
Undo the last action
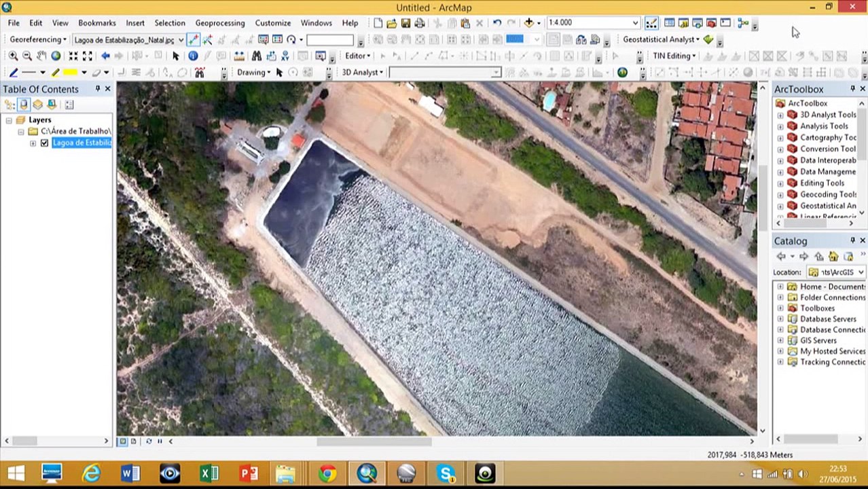(x=497, y=22)
